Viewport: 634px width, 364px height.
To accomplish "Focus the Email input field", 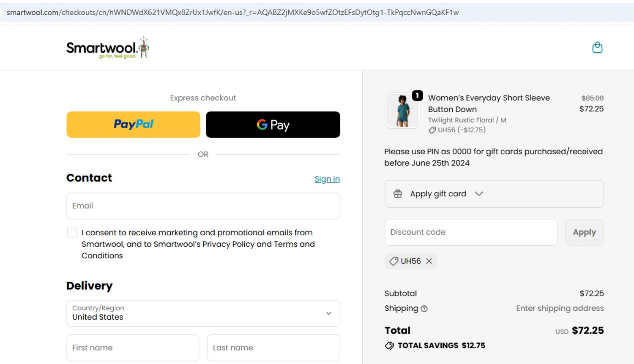I will click(x=203, y=206).
